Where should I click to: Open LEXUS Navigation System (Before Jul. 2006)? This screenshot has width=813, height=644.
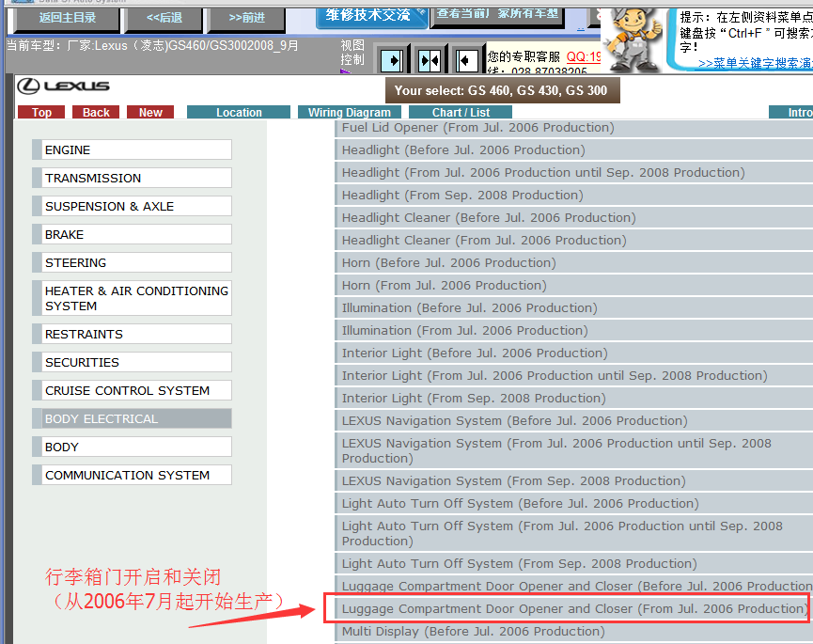point(574,420)
